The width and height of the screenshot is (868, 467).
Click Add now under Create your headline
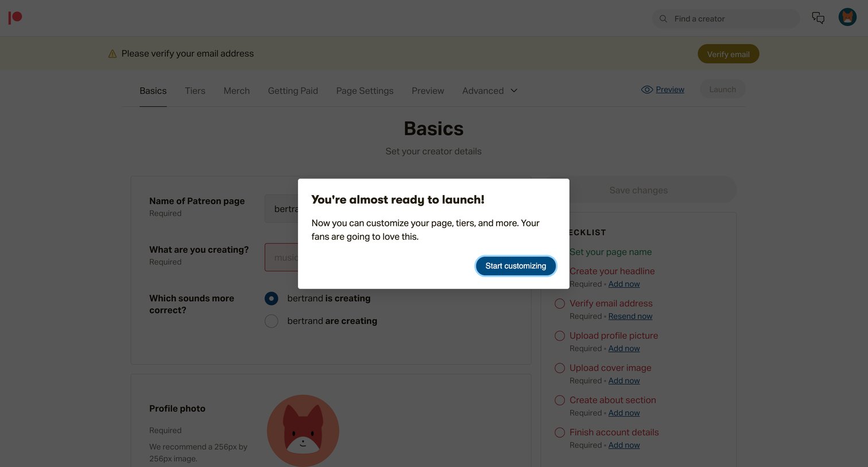tap(624, 284)
